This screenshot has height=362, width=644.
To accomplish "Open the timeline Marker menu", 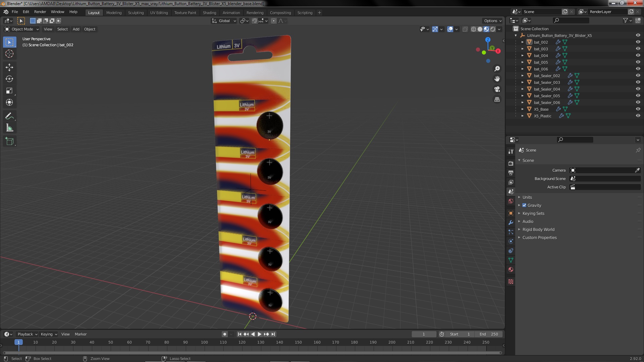I will [x=80, y=334].
